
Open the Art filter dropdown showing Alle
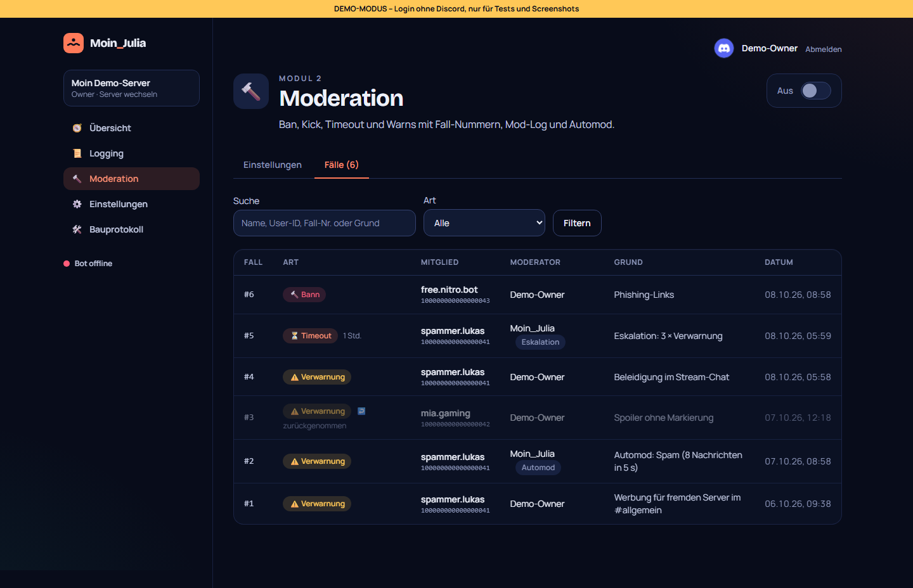(484, 223)
